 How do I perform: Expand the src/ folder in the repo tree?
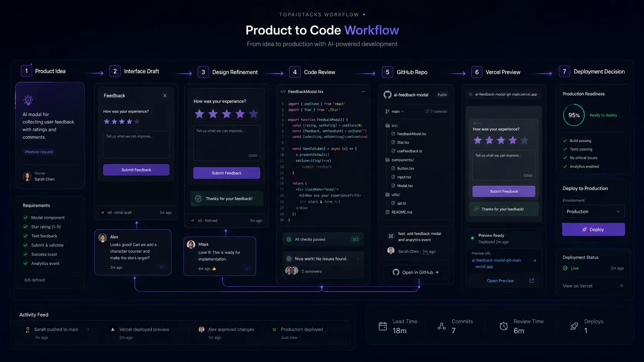[x=392, y=125]
